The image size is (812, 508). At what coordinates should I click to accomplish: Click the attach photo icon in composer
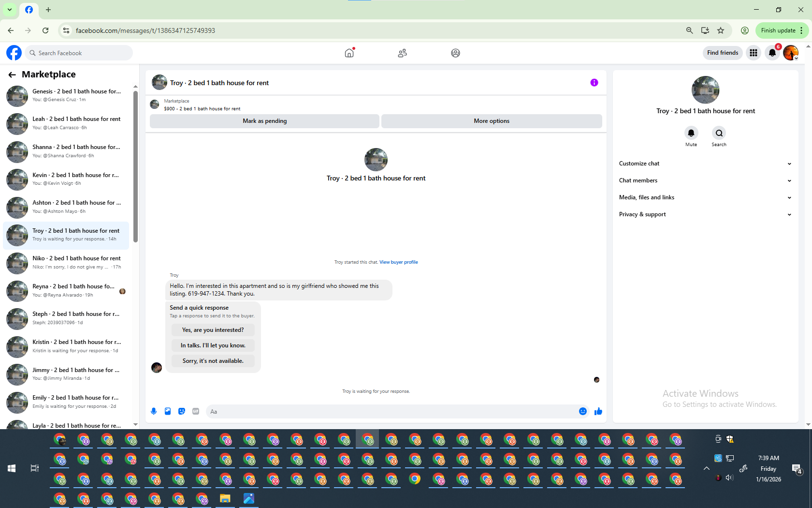tap(168, 411)
